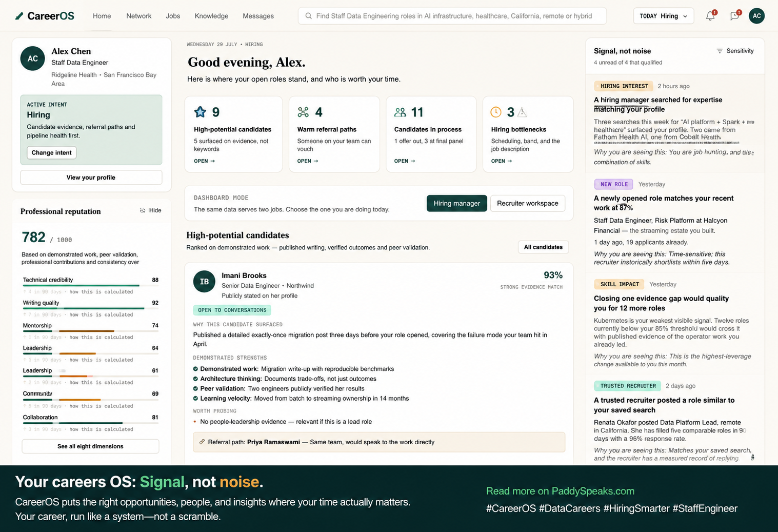Click Alex Chen profile avatar in sidebar
Viewport: 778px width, 532px height.
click(32, 58)
